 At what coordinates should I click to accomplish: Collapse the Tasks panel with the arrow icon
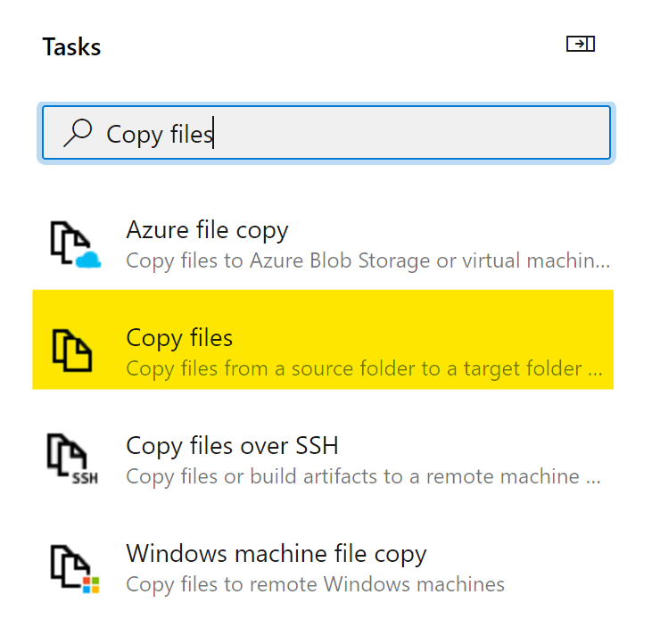click(580, 44)
